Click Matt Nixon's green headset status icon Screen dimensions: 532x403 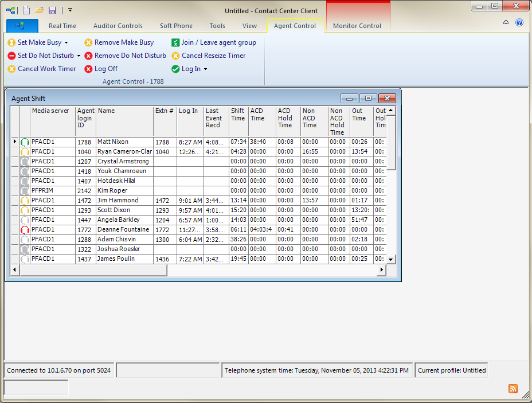click(25, 142)
